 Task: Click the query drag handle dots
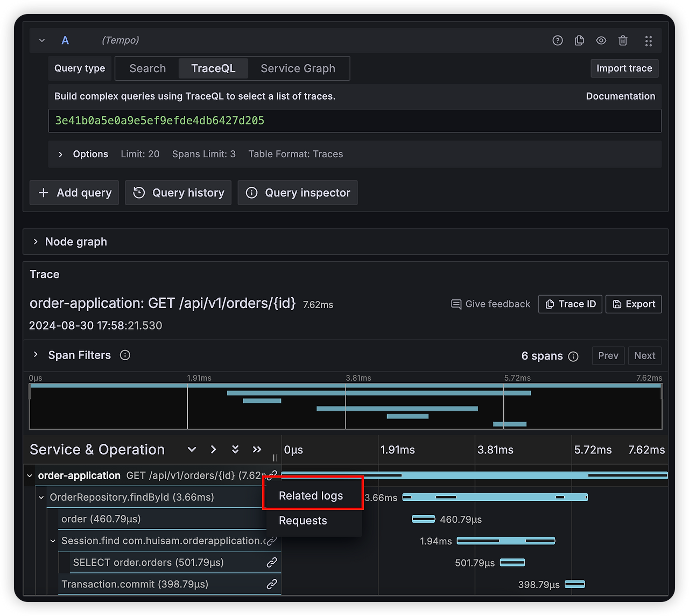click(649, 41)
